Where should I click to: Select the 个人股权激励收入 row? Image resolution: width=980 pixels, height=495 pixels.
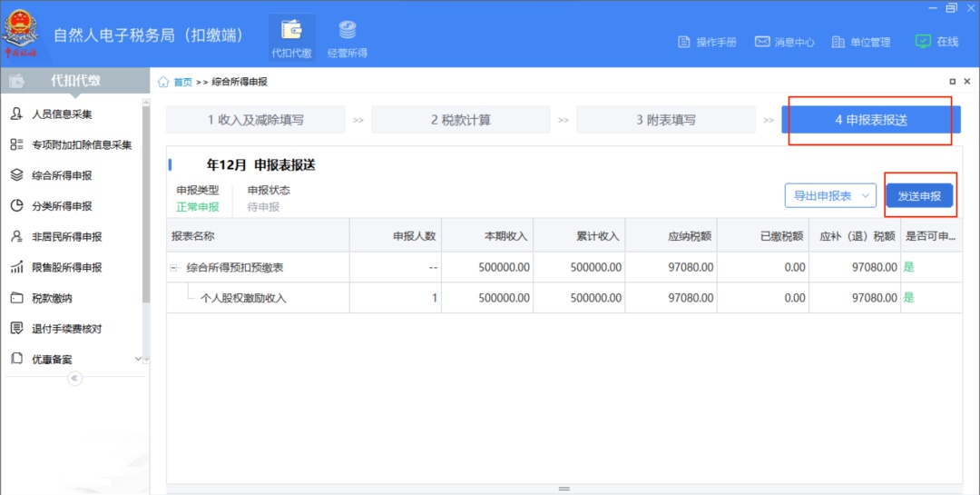[x=242, y=298]
